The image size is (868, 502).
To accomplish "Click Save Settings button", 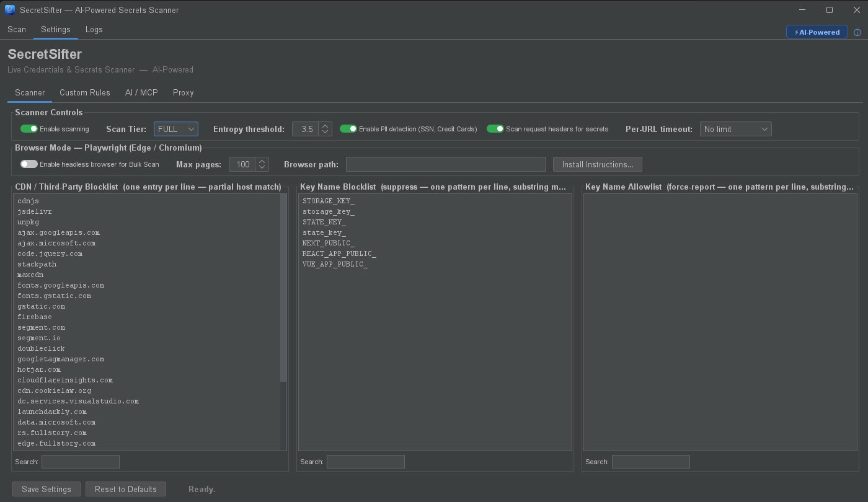I will (x=46, y=489).
